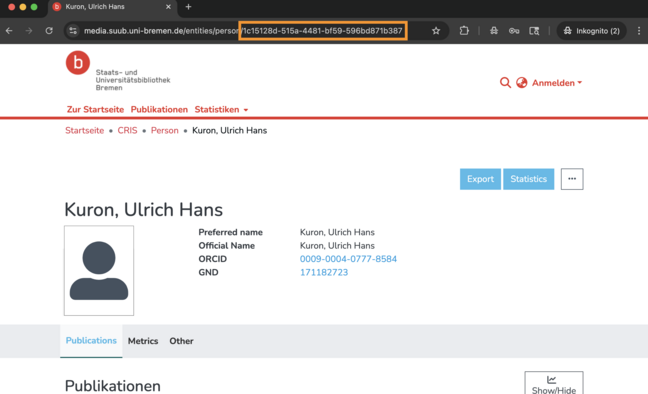Open the browser extensions puzzle icon

464,31
